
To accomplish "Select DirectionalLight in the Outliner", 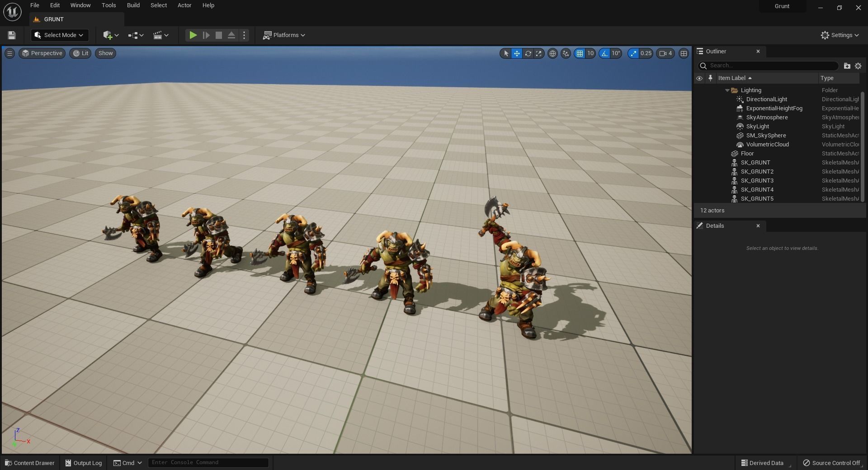I will (x=777, y=99).
